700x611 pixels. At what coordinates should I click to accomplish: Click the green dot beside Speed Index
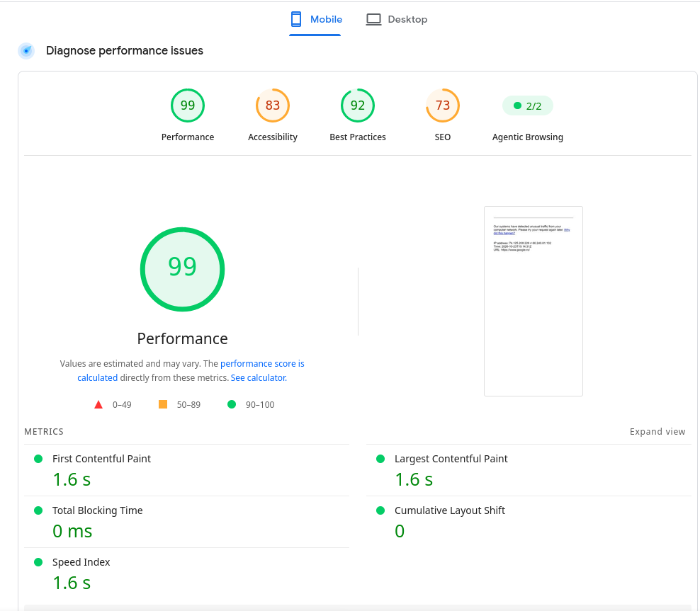pos(38,562)
